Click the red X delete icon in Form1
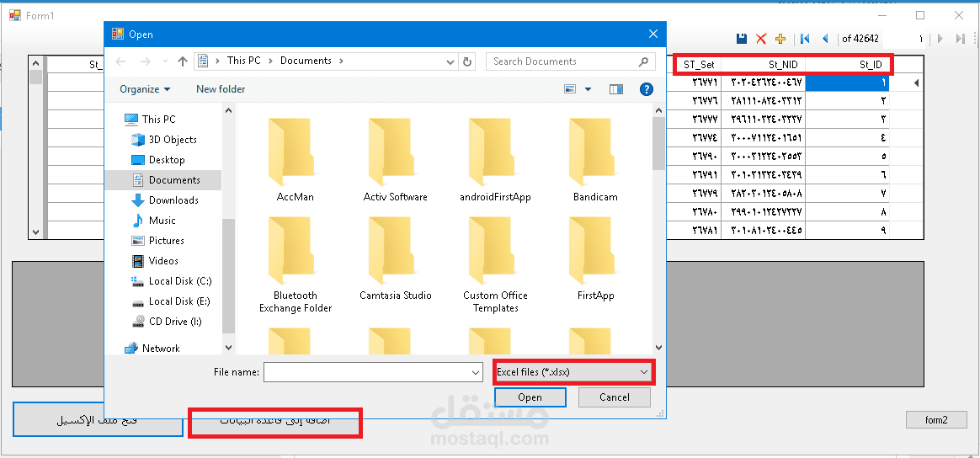 (x=760, y=39)
